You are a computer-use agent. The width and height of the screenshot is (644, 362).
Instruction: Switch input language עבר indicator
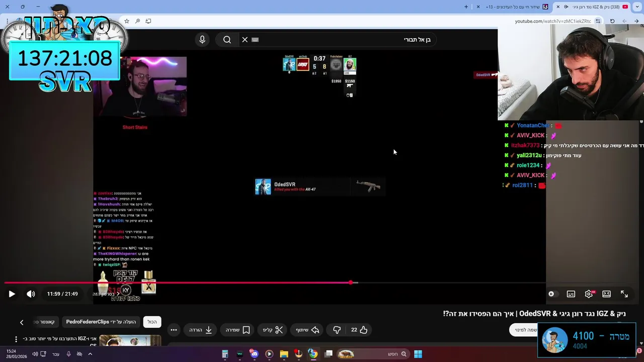tap(56, 354)
